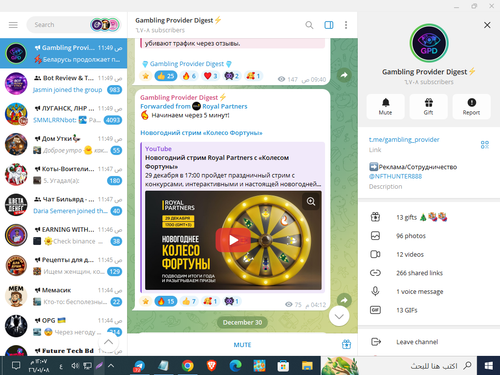The image size is (500, 375).
Task: Click the December 30 date badge
Action: (x=242, y=322)
